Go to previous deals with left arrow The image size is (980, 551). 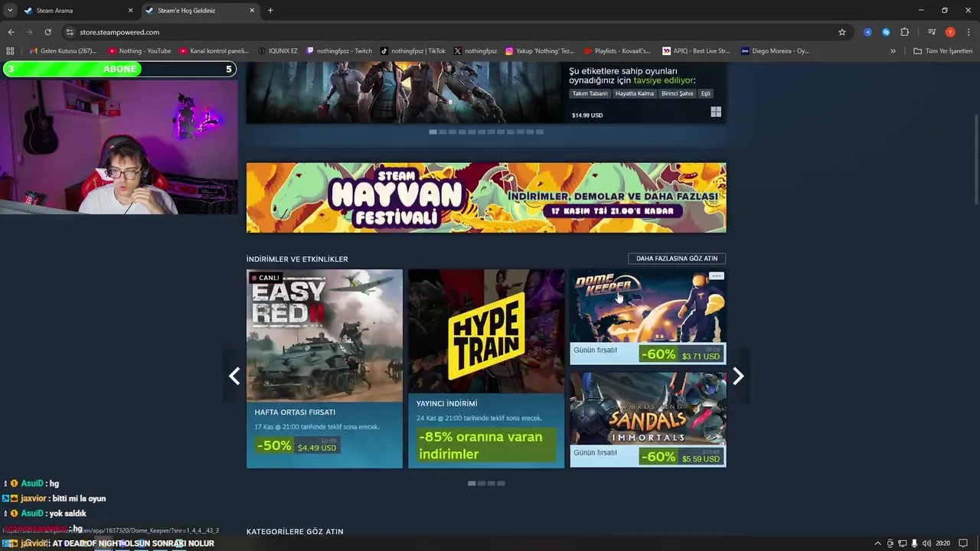235,376
